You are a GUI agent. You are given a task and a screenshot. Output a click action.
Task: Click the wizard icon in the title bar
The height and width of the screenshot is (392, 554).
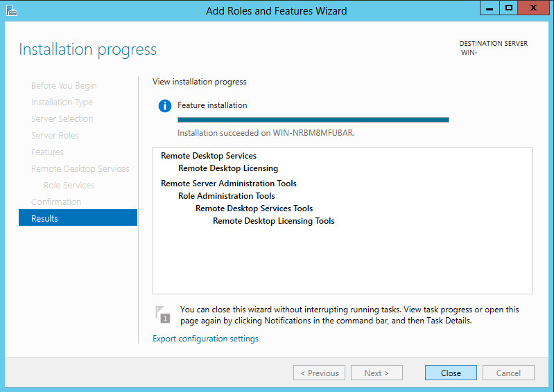(12, 10)
